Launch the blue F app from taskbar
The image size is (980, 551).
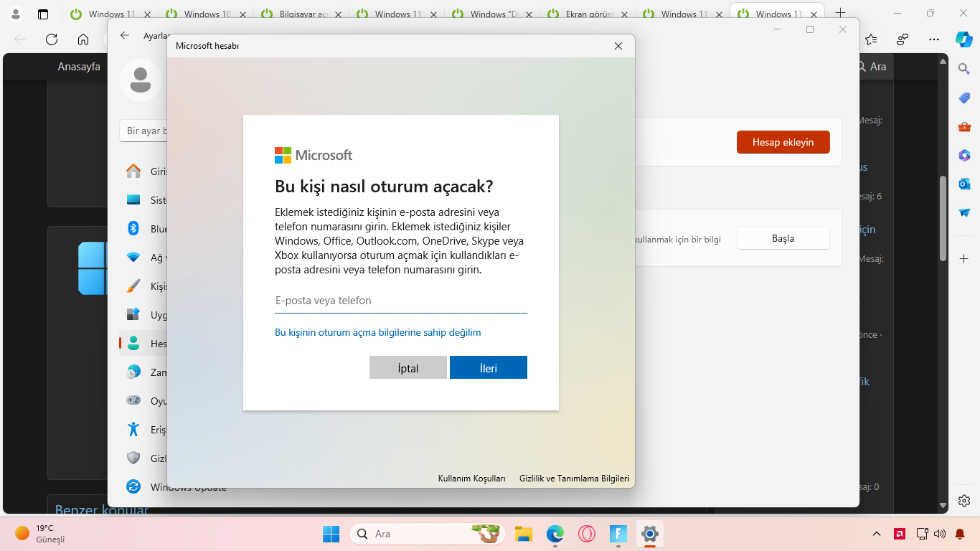[x=618, y=534]
